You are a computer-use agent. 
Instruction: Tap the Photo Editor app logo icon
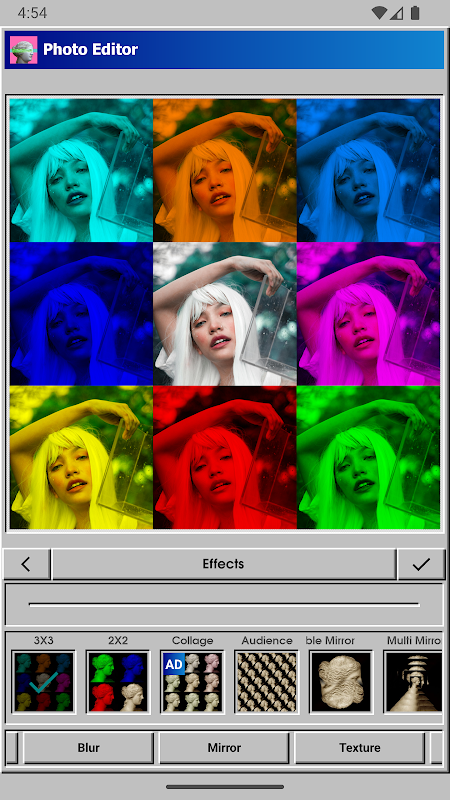click(23, 49)
